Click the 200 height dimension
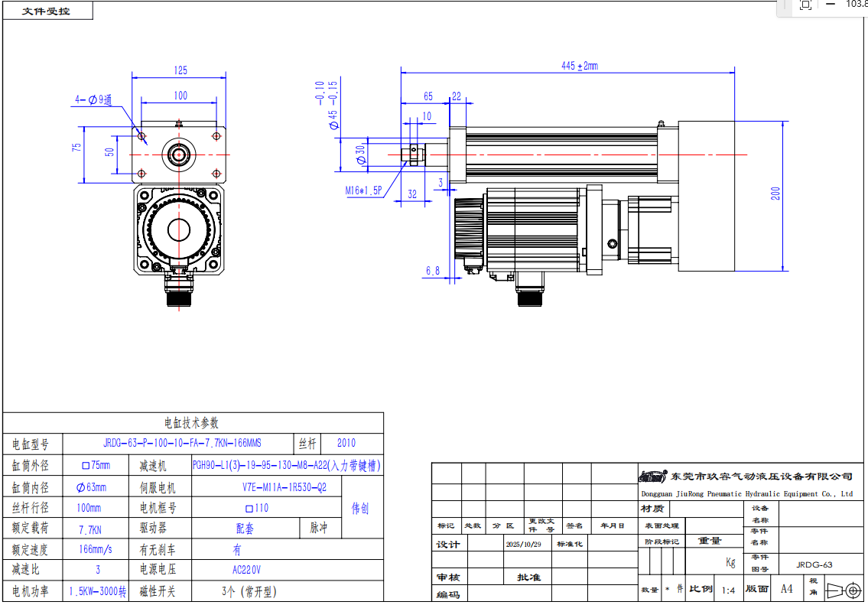868x605 pixels. coord(775,194)
